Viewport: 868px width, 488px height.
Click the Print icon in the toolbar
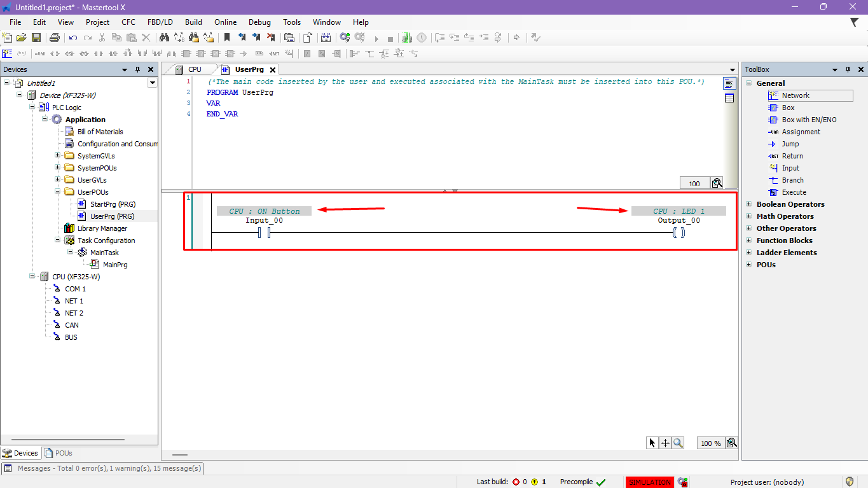(55, 38)
